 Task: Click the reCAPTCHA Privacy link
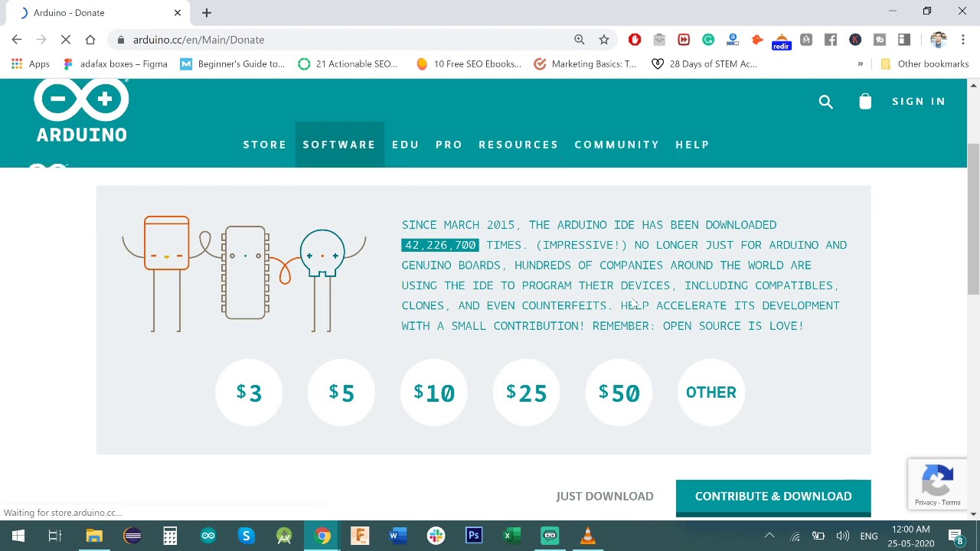click(925, 503)
